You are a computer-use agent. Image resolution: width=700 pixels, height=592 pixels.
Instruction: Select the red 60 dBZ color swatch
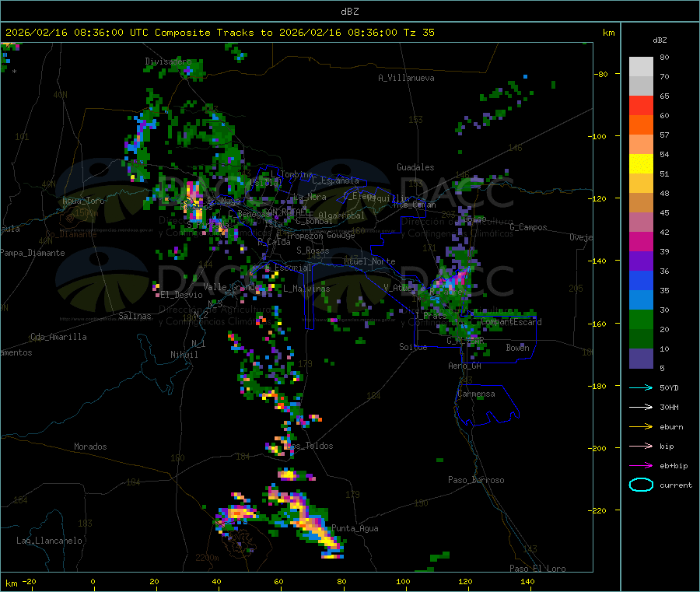[x=641, y=105]
